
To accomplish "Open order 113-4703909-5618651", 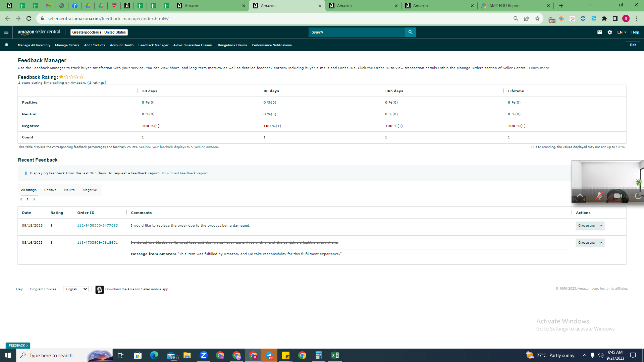I will (x=98, y=243).
